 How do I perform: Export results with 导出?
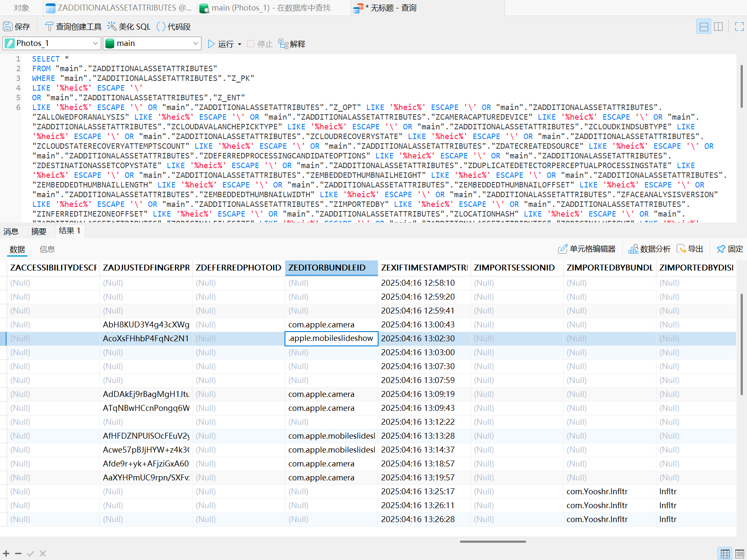click(690, 249)
